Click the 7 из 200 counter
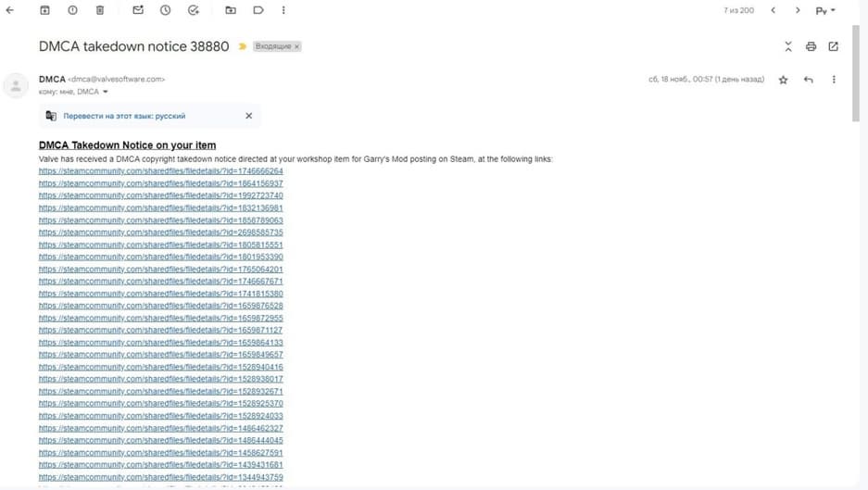 pos(739,10)
